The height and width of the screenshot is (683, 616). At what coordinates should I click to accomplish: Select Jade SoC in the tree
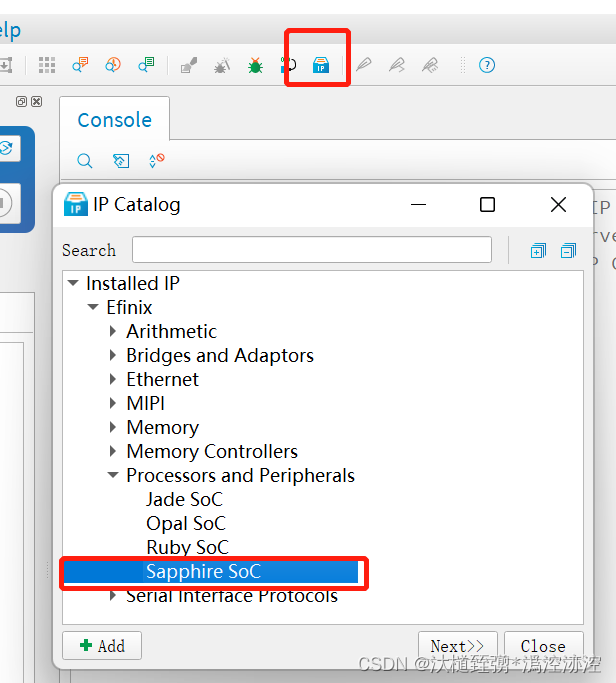(184, 499)
